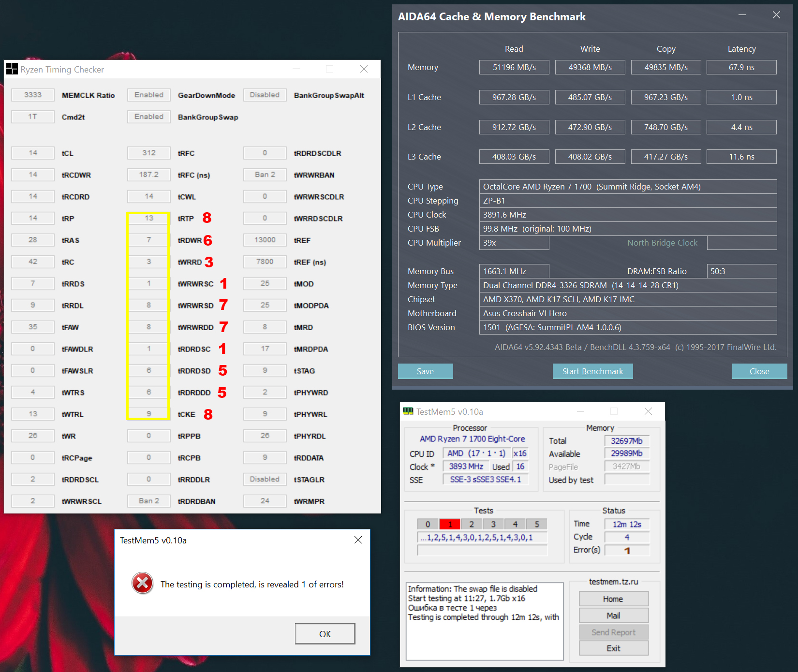
Task: Click the tCKE value 9
Action: click(149, 414)
